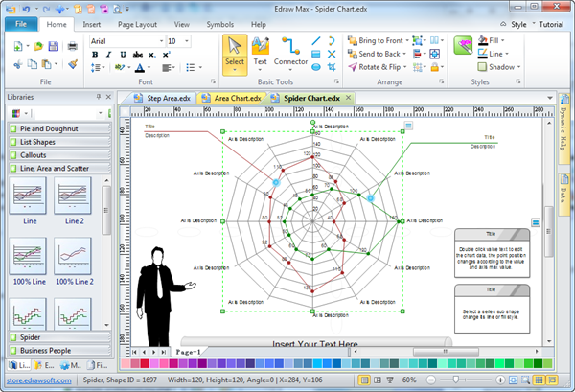Pick the Line 2 chart shape
Image resolution: width=575 pixels, height=392 pixels.
tap(75, 203)
